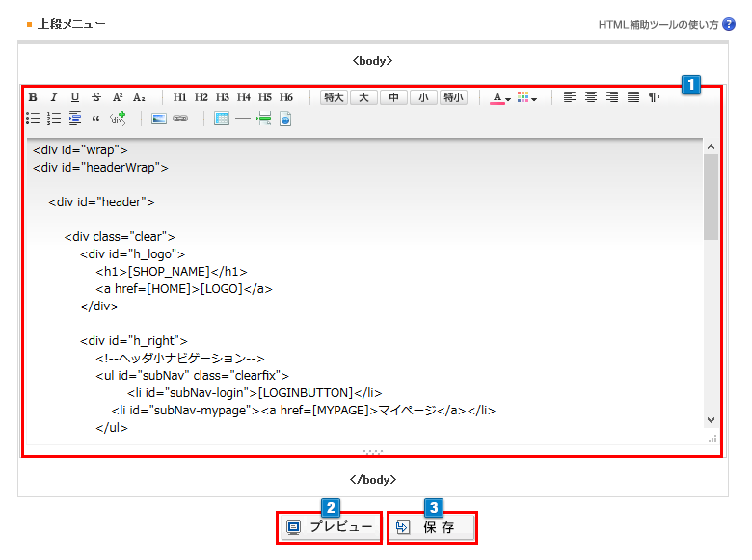Click the editor scrollbar thumb
This screenshot has height=560, width=752.
(711, 197)
